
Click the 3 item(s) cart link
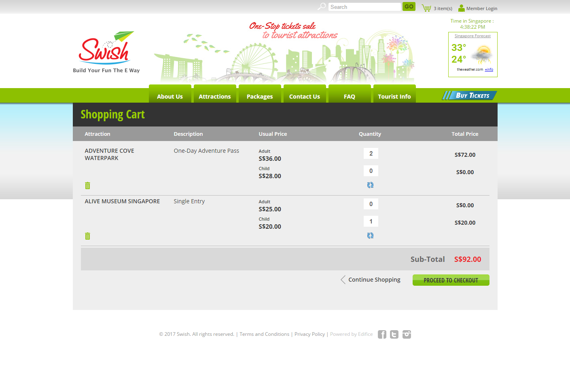click(x=443, y=8)
